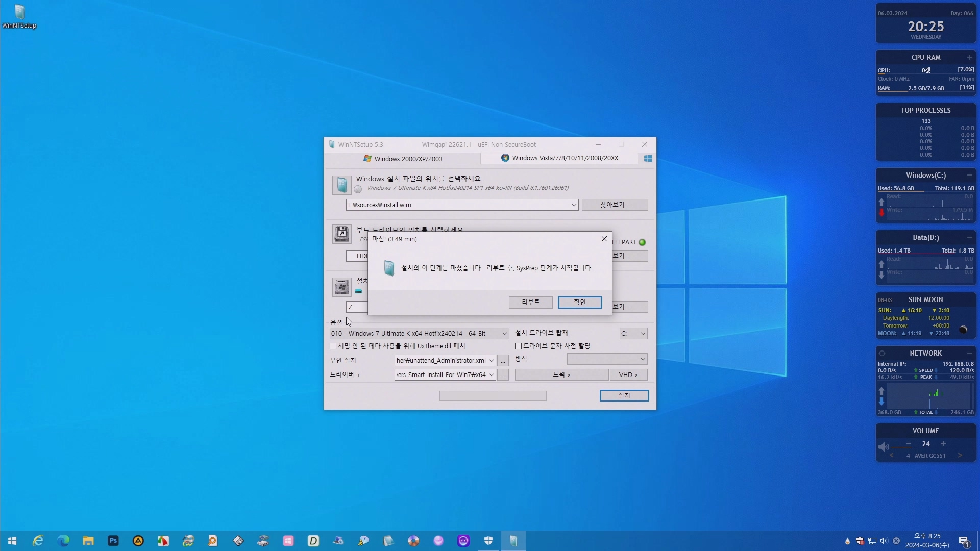Open the unattend_Administrator.xml dropdown

492,361
